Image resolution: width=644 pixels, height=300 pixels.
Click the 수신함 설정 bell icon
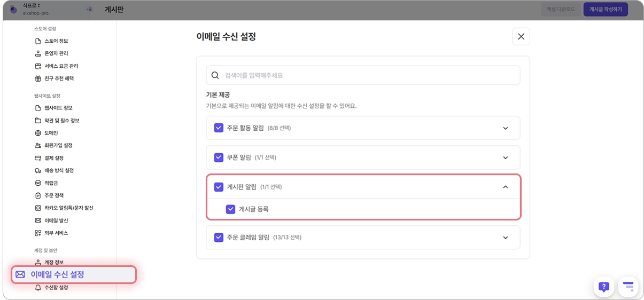pyautogui.click(x=38, y=287)
